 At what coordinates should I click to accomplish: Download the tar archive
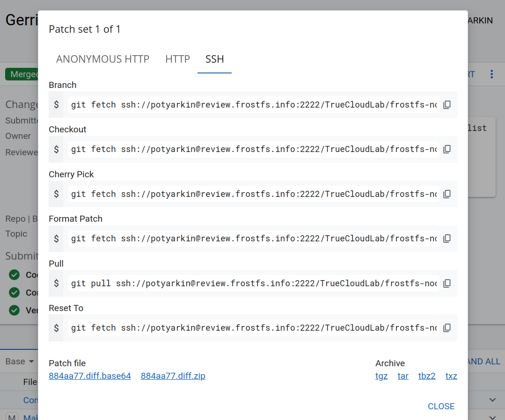tap(403, 376)
